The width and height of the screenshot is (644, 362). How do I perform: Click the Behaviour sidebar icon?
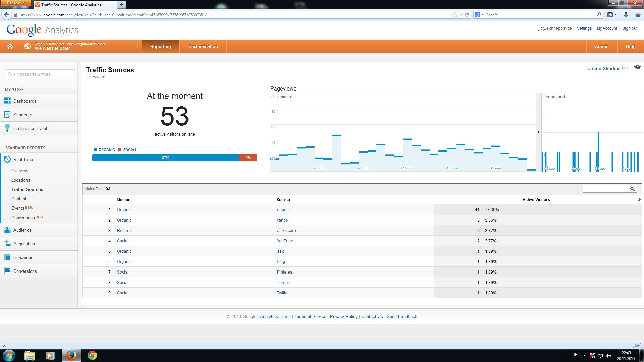point(7,257)
